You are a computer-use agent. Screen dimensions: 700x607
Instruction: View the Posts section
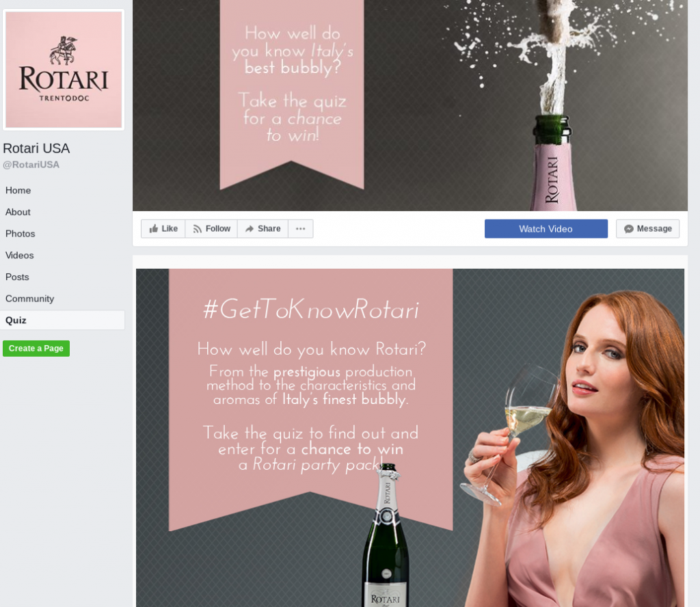click(x=17, y=276)
